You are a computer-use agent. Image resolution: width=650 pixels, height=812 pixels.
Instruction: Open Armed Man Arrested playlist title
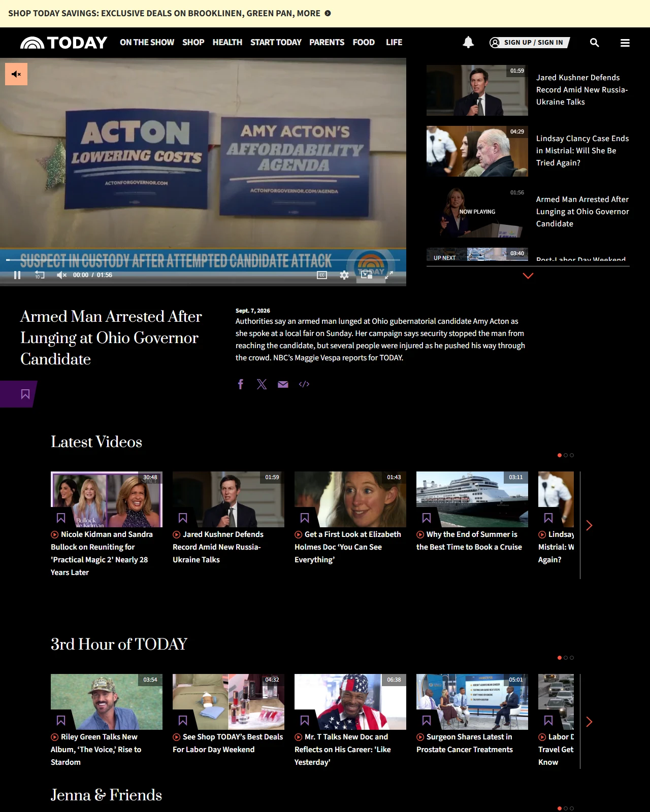pyautogui.click(x=582, y=212)
